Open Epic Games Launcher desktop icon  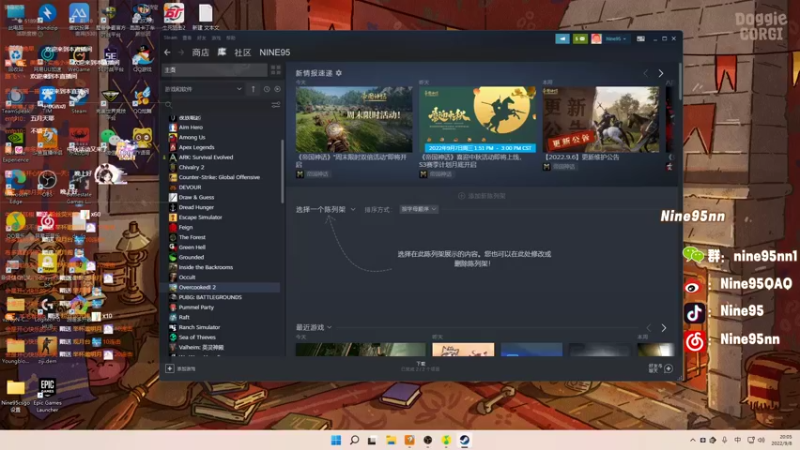[47, 395]
